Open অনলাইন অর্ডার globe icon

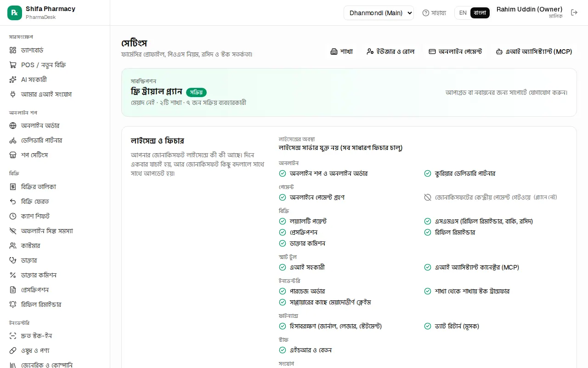[x=13, y=126]
